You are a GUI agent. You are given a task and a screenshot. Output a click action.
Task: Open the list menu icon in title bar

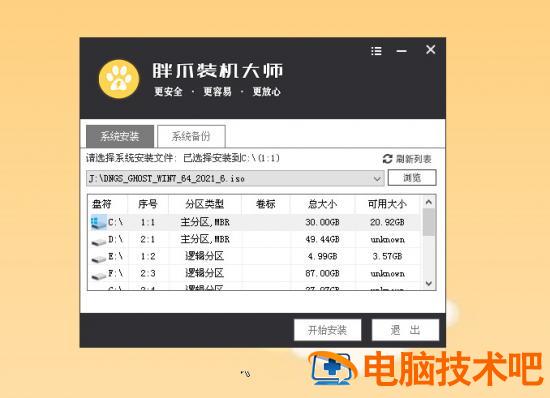tap(376, 51)
